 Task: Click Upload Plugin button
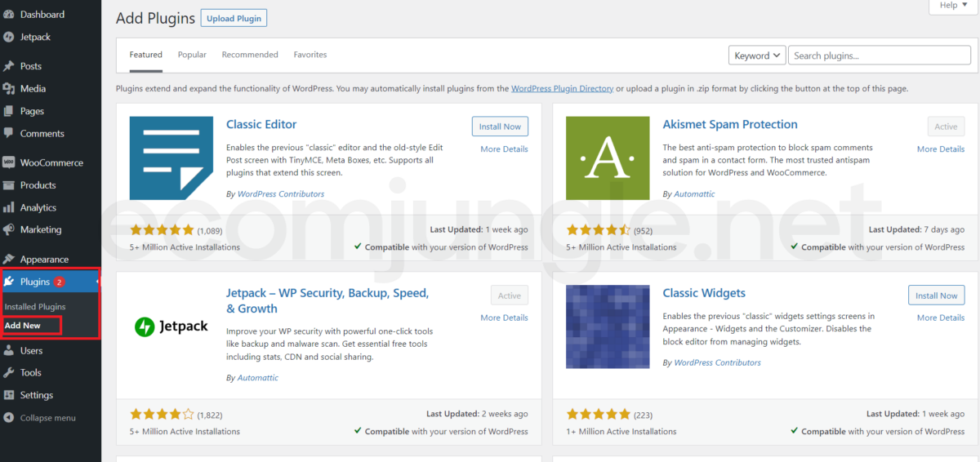pyautogui.click(x=234, y=18)
